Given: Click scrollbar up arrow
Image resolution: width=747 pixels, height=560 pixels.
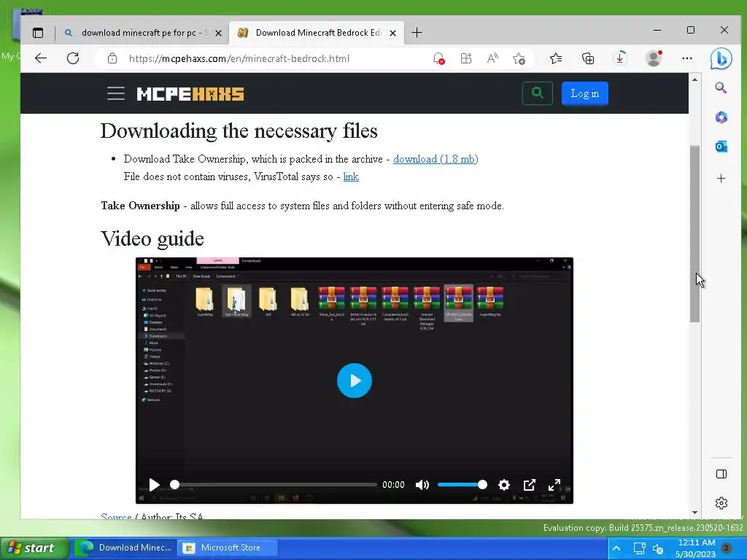Looking at the screenshot, I should [x=694, y=79].
